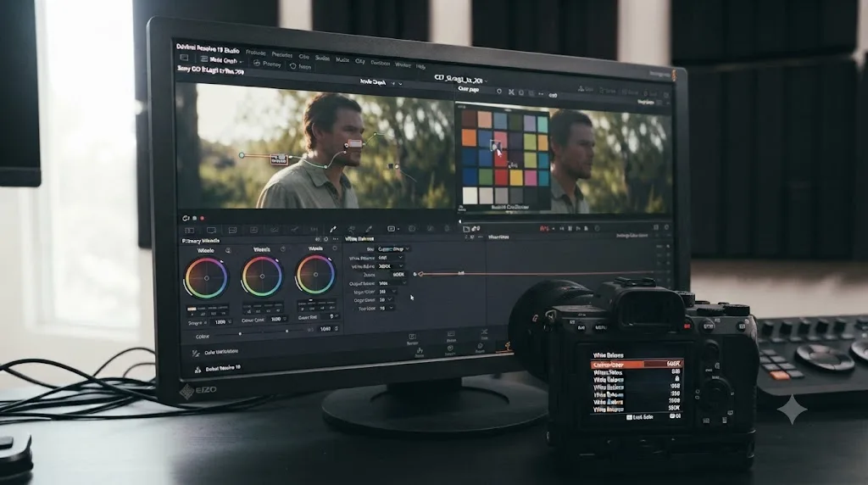
Task: Click the DaVinci Resolve 19 Studio title menu
Action: click(x=208, y=49)
